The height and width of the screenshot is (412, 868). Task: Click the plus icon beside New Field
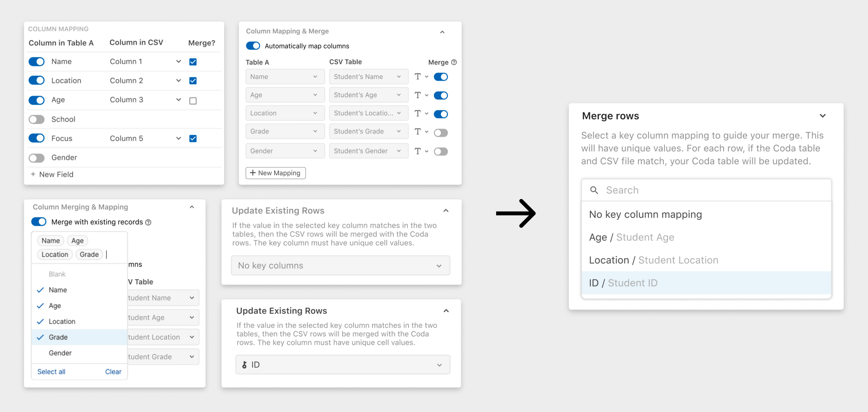33,174
